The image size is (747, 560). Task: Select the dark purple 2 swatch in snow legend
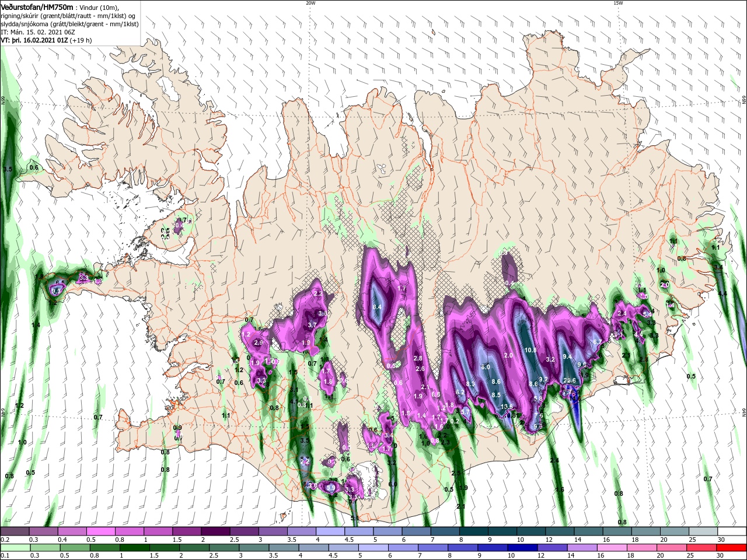coord(215,531)
